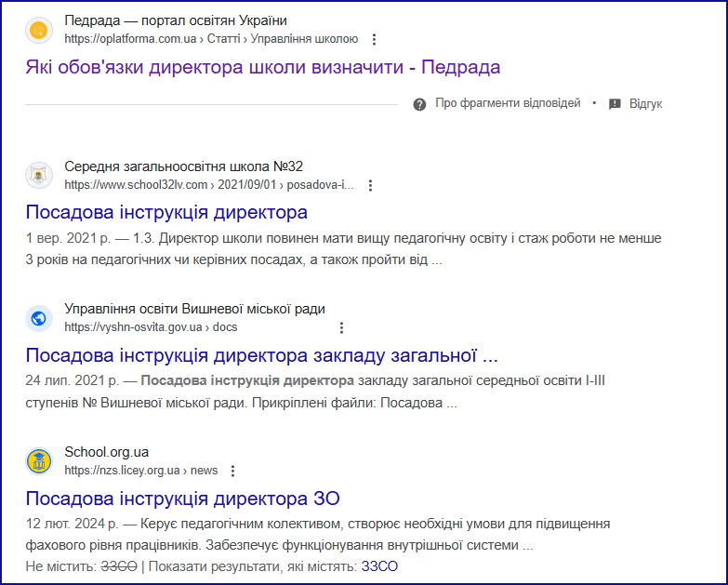Open three-dot menu for nzs.licey.org.ua result

233,471
